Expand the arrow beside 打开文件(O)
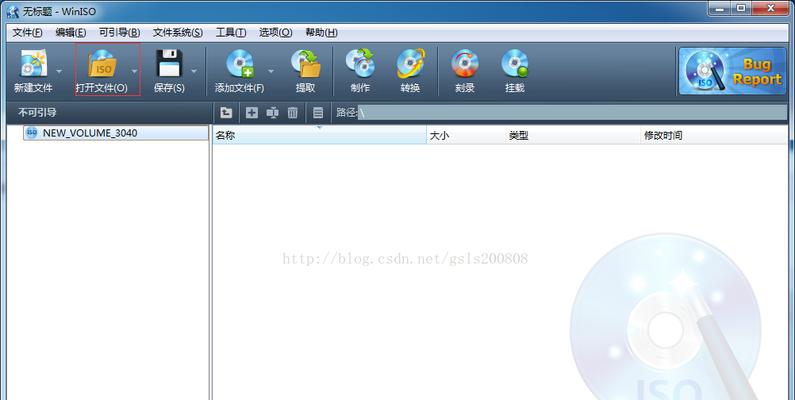The width and height of the screenshot is (795, 400). (134, 71)
